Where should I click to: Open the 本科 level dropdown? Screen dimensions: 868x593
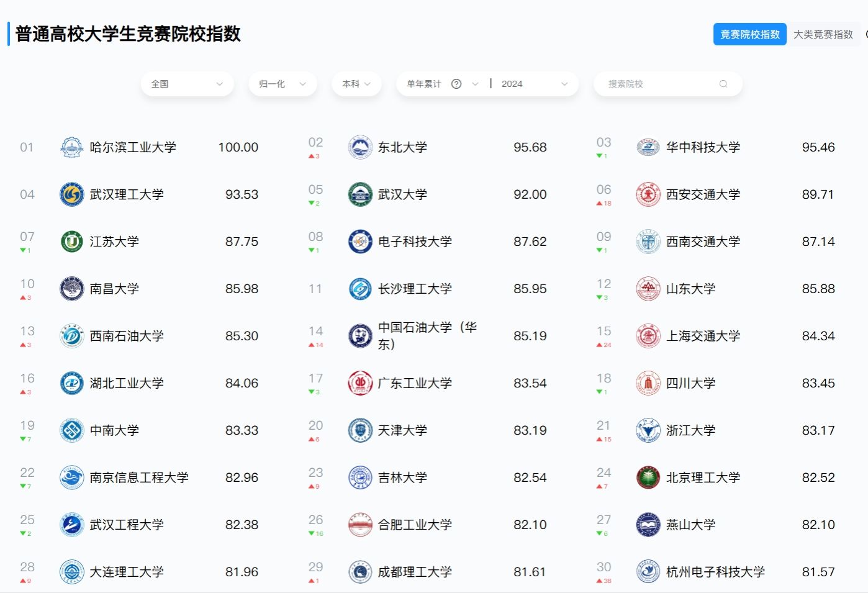(x=356, y=84)
